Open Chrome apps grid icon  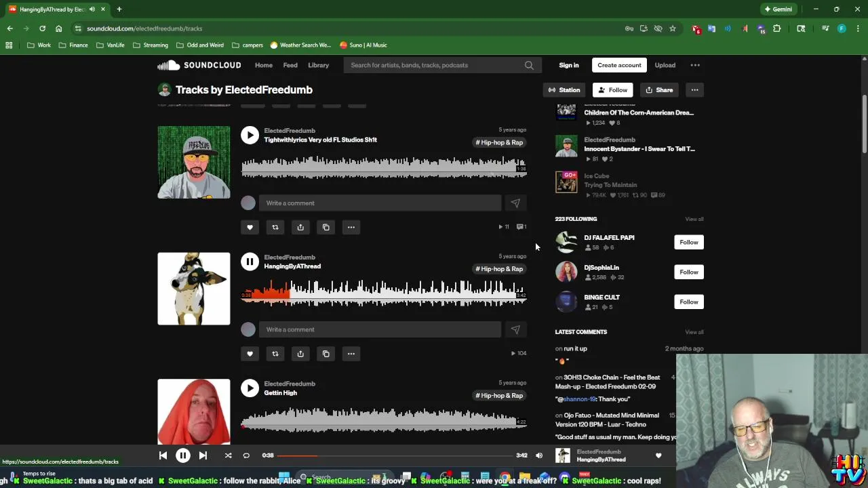[9, 45]
